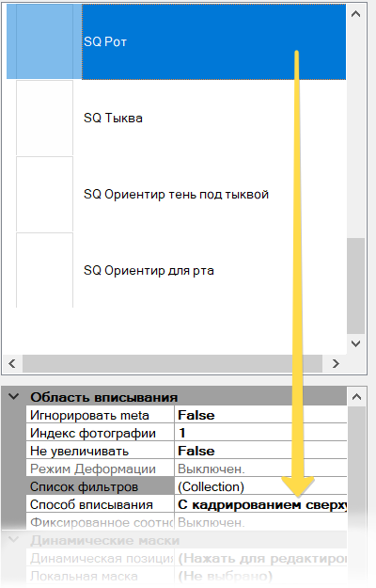Click the horizontal scroll left arrow
The width and height of the screenshot is (376, 588).
pos(12,363)
